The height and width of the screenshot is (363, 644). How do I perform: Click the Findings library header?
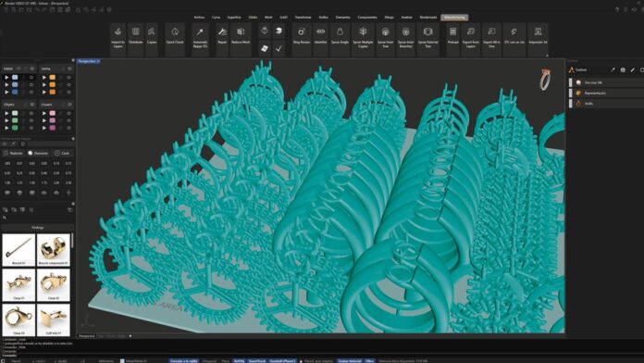[37, 227]
